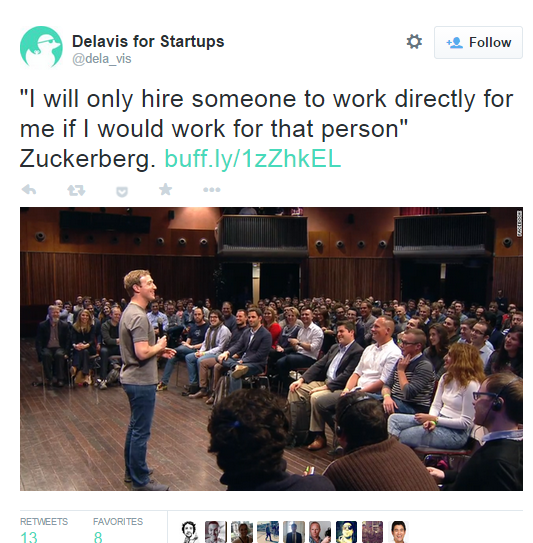The image size is (533, 543).
Task: Retweet using the retweet icon
Action: pyautogui.click(x=76, y=190)
